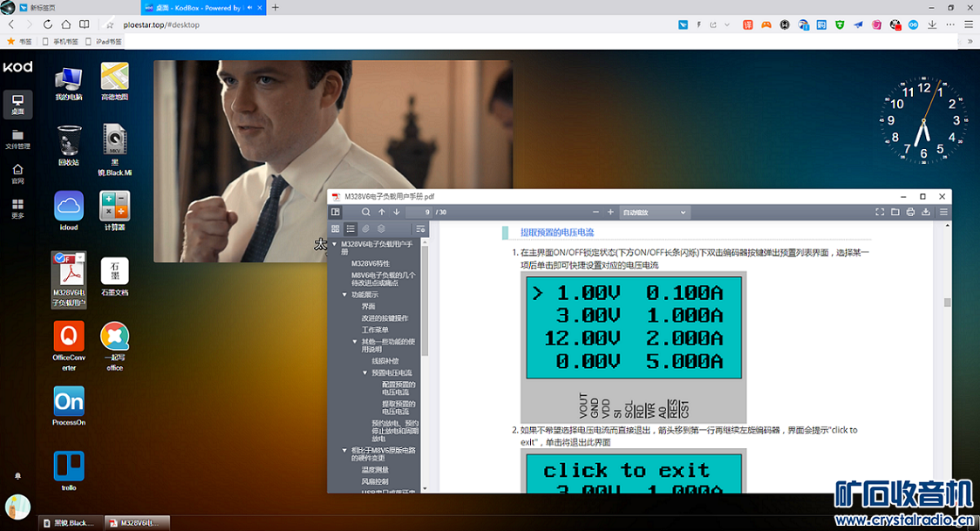Select the page number field showing 9

[419, 213]
